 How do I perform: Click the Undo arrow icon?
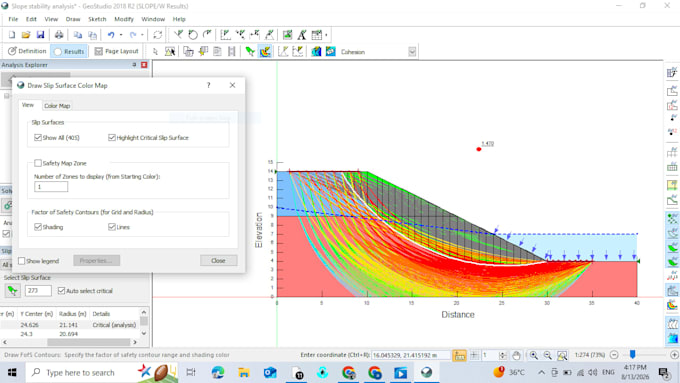[111, 35]
